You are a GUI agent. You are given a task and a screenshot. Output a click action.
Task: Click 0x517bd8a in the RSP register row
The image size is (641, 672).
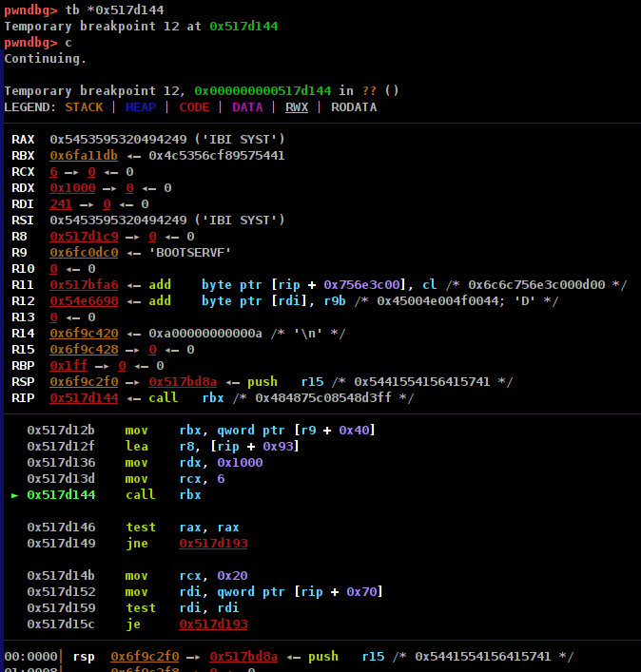point(183,382)
